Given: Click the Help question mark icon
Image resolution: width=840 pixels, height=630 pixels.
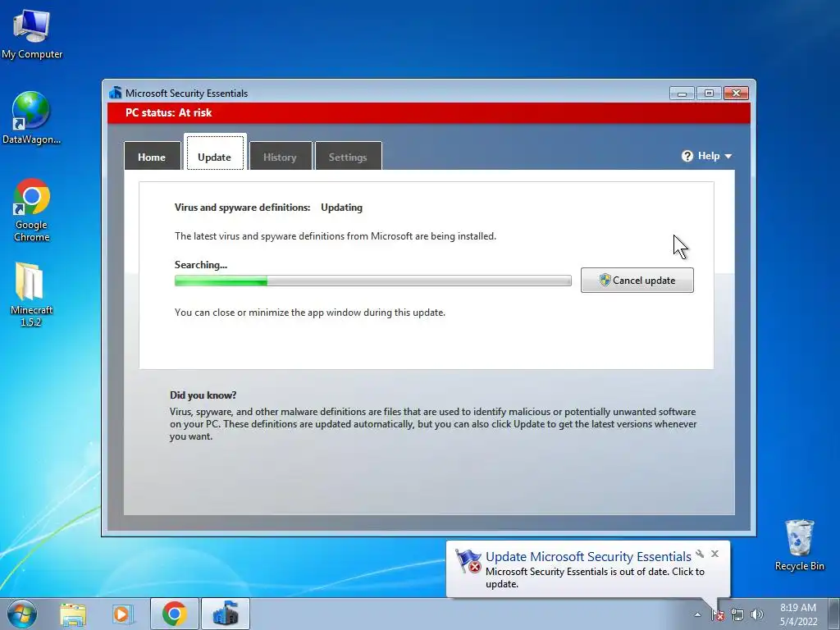Looking at the screenshot, I should pyautogui.click(x=687, y=156).
